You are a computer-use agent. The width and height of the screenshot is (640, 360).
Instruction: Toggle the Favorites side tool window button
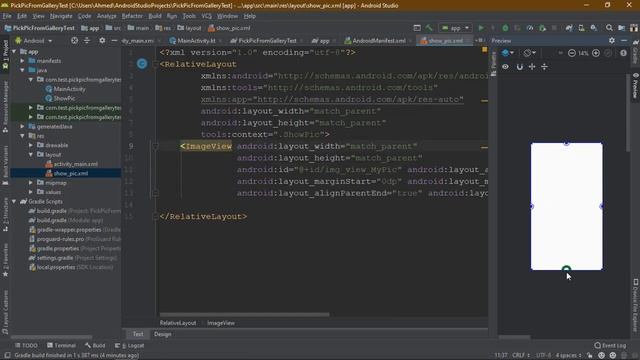[x=5, y=260]
